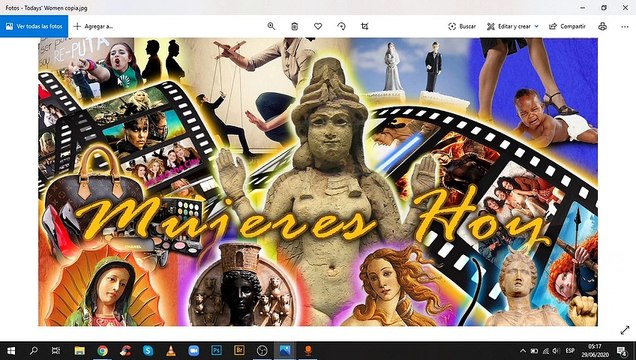Expand the 'Editar y crear' dropdown

coord(513,26)
